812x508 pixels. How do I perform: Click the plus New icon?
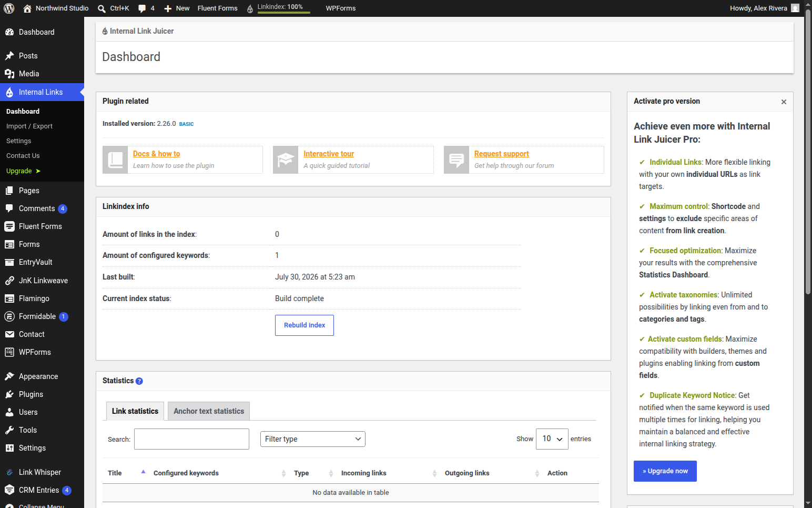click(x=168, y=8)
